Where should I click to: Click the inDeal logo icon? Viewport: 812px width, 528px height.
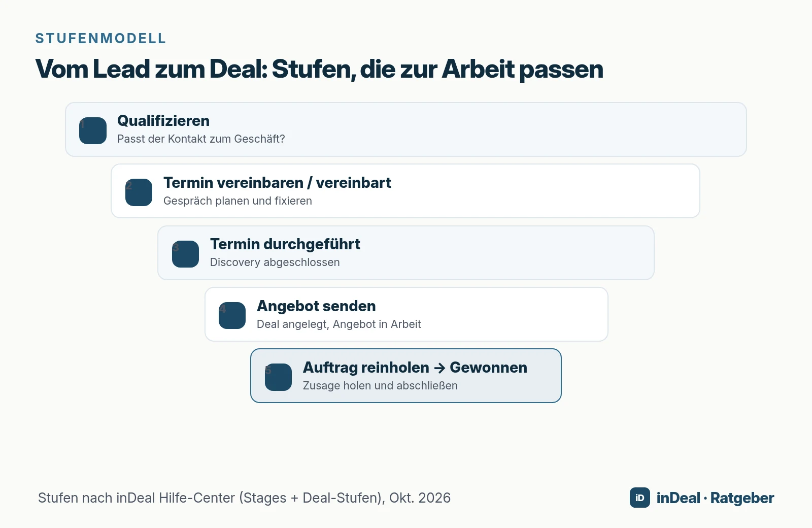pos(639,498)
